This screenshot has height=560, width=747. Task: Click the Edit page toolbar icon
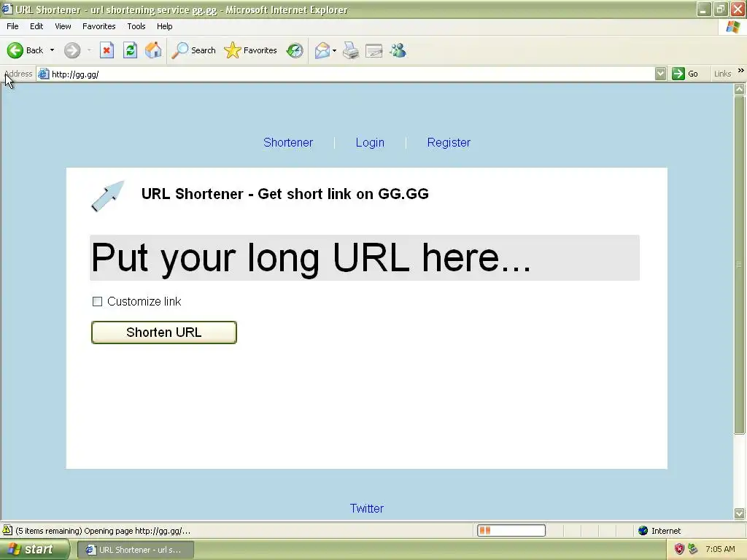[374, 50]
